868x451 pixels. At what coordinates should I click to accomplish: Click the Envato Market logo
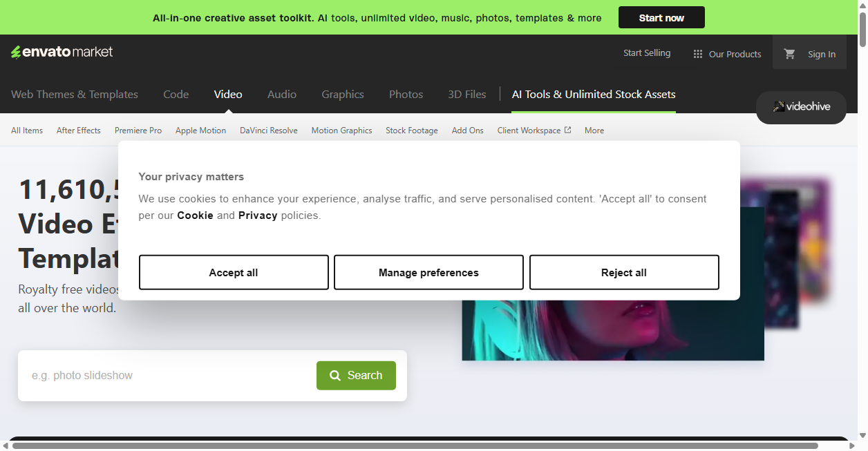click(x=62, y=52)
